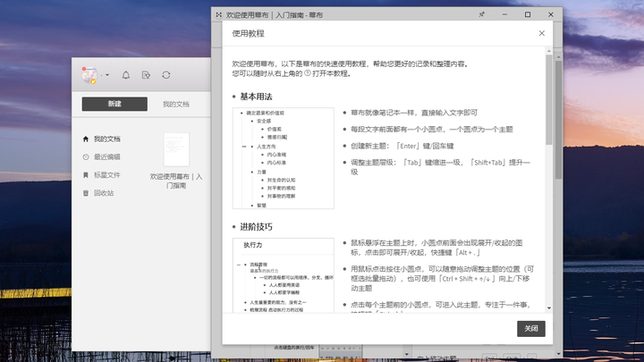This screenshot has width=644, height=362.
Task: Click the user avatar picture
Action: pyautogui.click(x=89, y=75)
